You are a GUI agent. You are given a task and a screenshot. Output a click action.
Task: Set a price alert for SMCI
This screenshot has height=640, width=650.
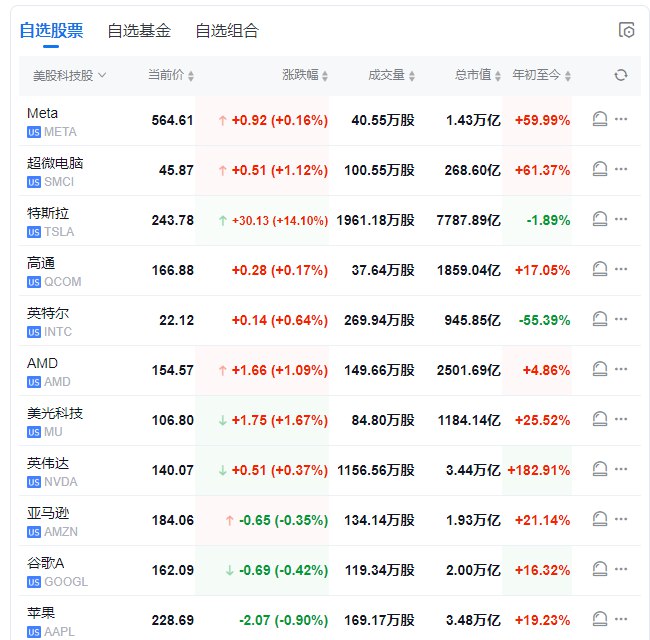click(599, 169)
